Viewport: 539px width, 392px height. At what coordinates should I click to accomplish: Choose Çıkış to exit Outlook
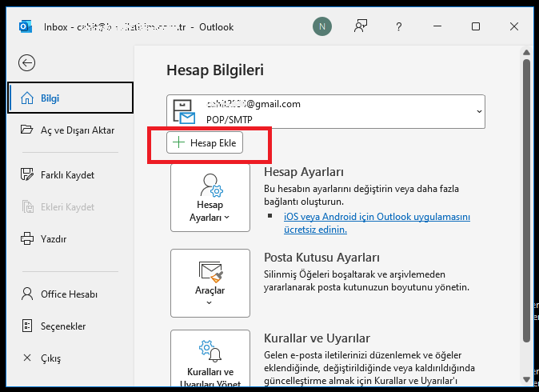click(70, 358)
